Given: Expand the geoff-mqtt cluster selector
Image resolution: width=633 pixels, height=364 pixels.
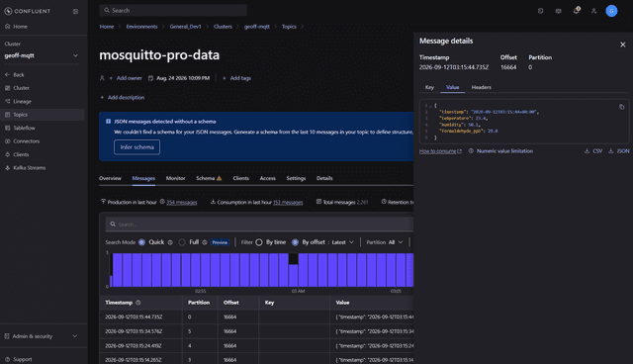Looking at the screenshot, I should [x=42, y=55].
